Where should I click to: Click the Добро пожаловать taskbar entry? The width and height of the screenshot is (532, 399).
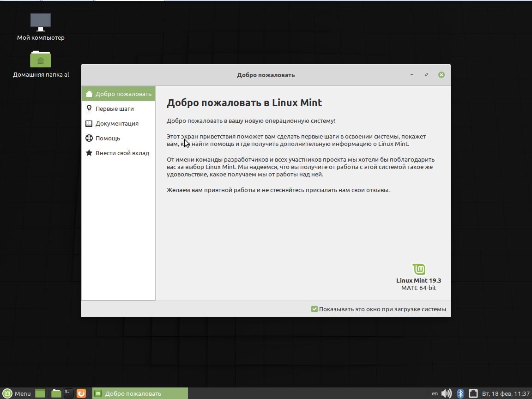[x=140, y=393]
